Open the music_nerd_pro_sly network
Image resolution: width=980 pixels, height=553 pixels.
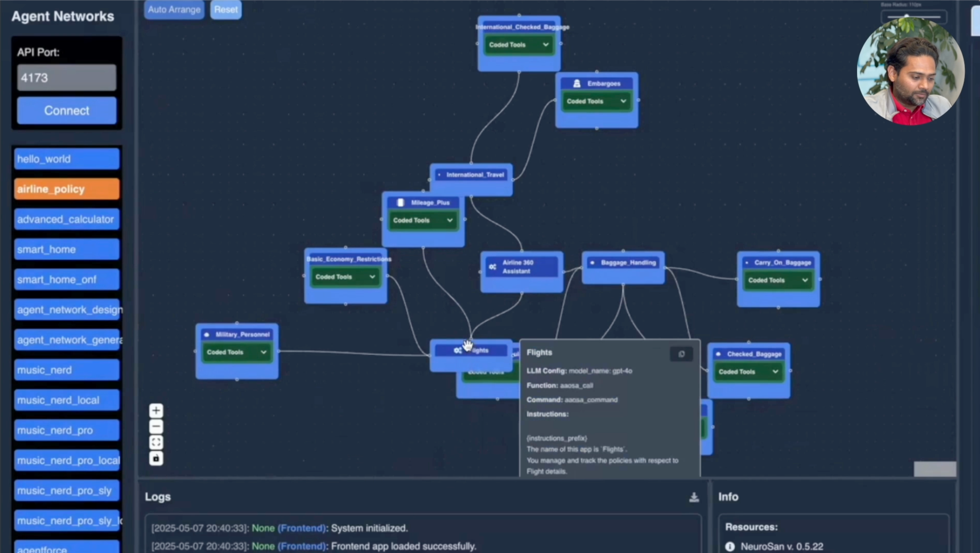point(67,491)
